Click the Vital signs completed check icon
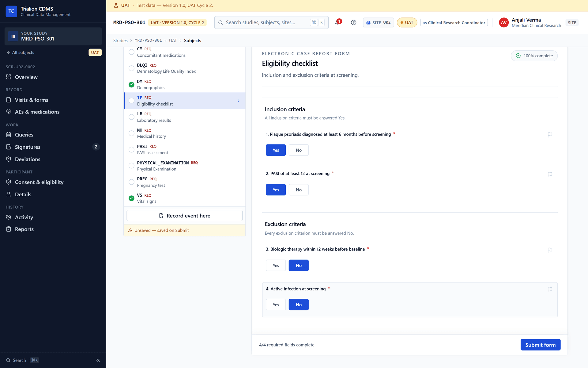The height and width of the screenshot is (368, 588). [x=131, y=198]
